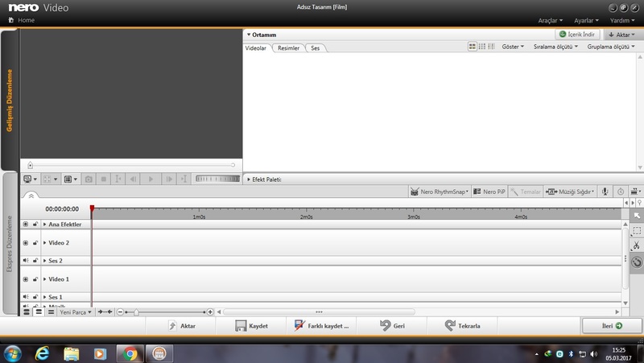Switch to list view in Ortamım
This screenshot has height=363, width=644.
(x=481, y=47)
